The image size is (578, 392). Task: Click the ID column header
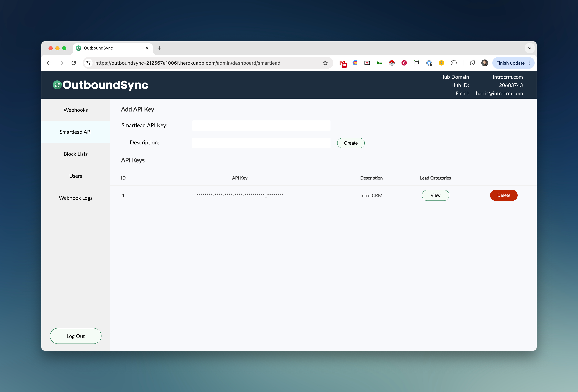123,178
